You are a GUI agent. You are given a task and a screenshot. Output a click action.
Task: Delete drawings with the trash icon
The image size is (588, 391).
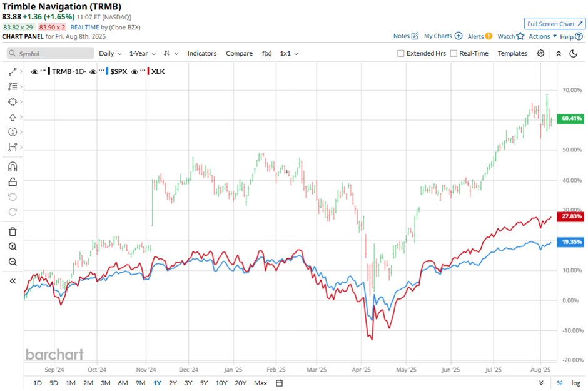tap(13, 231)
